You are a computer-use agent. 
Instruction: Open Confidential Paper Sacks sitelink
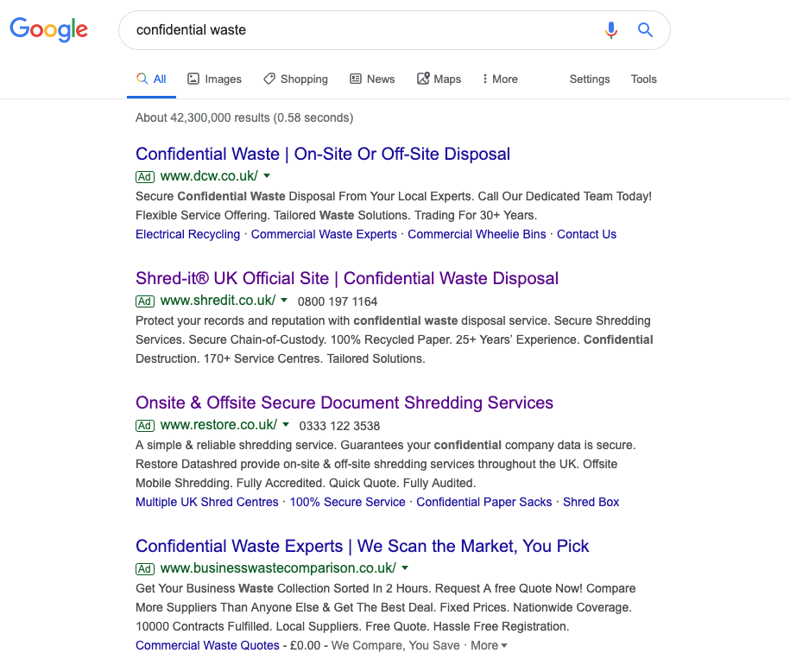484,502
